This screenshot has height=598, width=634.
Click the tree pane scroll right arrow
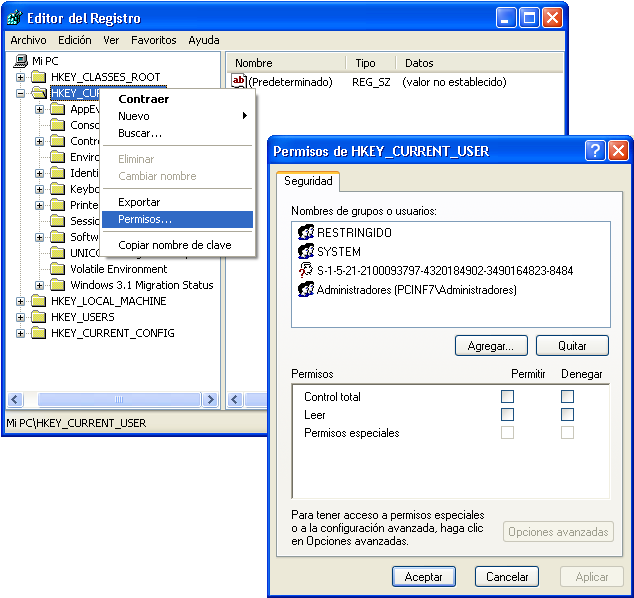pos(211,399)
